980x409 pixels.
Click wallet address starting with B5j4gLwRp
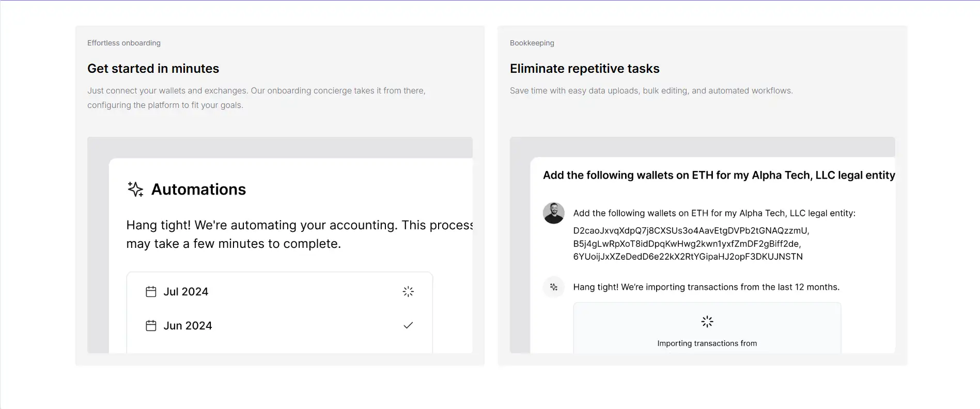click(687, 244)
